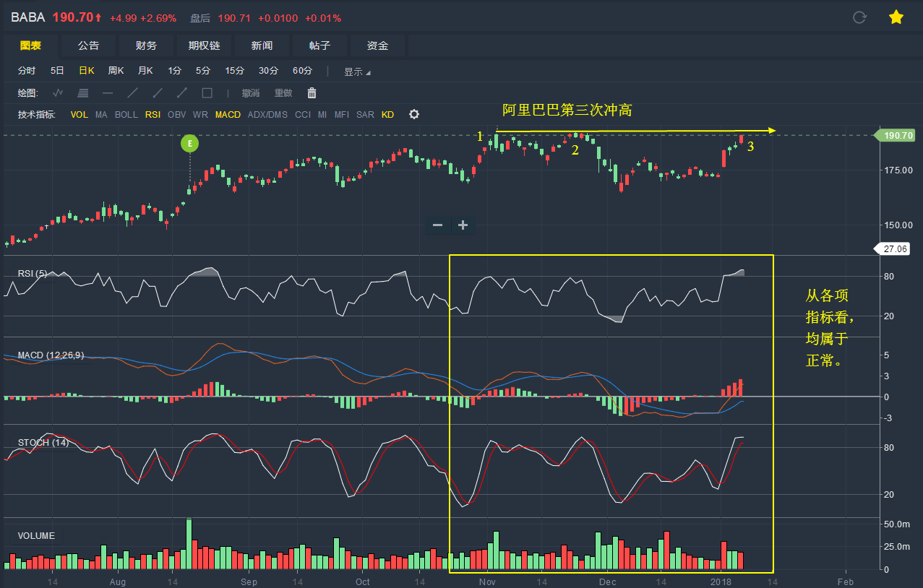The height and width of the screenshot is (588, 923).
Task: Select the segment tool with arrow endpoint
Action: (182, 92)
